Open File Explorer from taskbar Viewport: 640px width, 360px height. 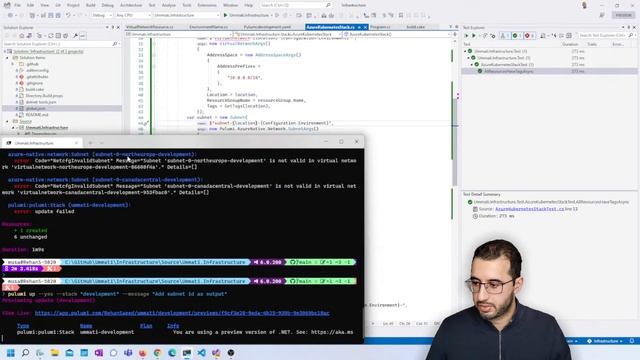tap(55, 353)
